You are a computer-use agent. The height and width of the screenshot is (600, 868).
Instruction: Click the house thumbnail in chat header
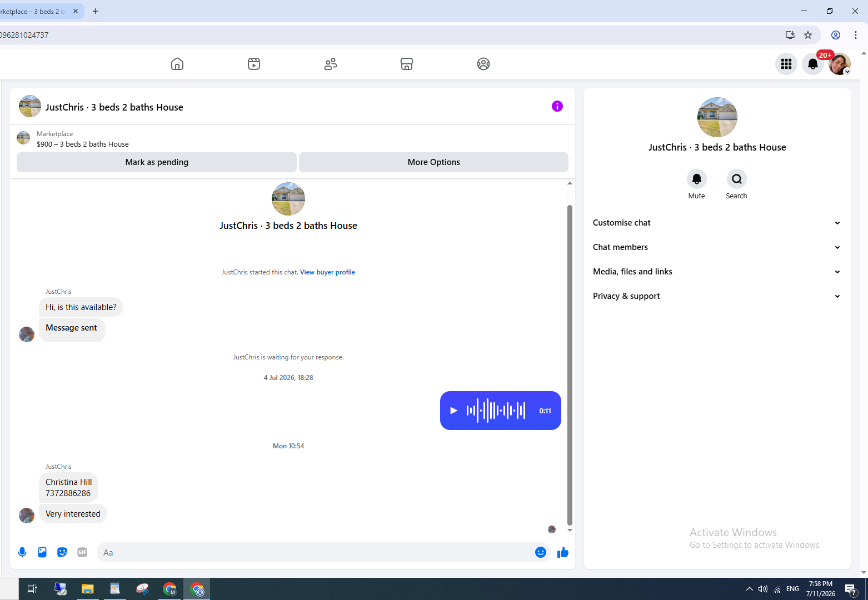[x=30, y=106]
